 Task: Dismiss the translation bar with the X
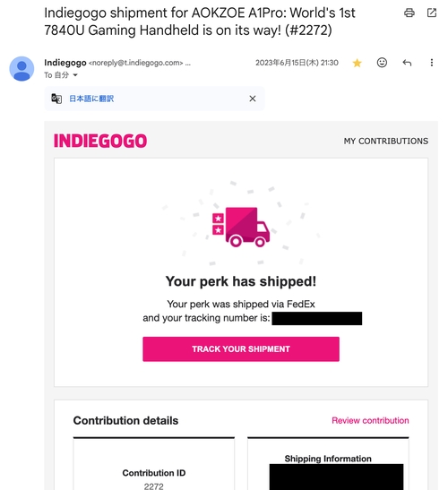click(x=253, y=99)
